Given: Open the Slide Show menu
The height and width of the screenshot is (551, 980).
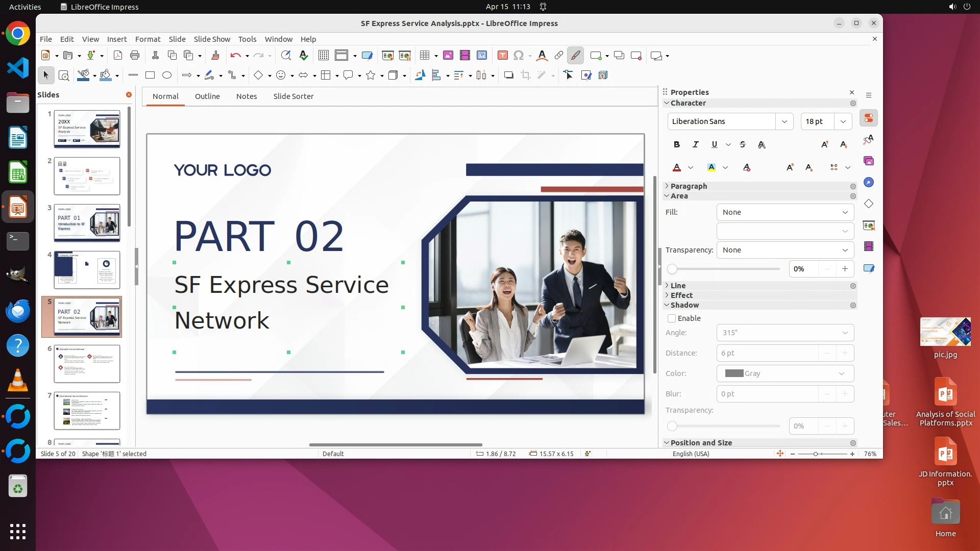Looking at the screenshot, I should click(x=211, y=39).
